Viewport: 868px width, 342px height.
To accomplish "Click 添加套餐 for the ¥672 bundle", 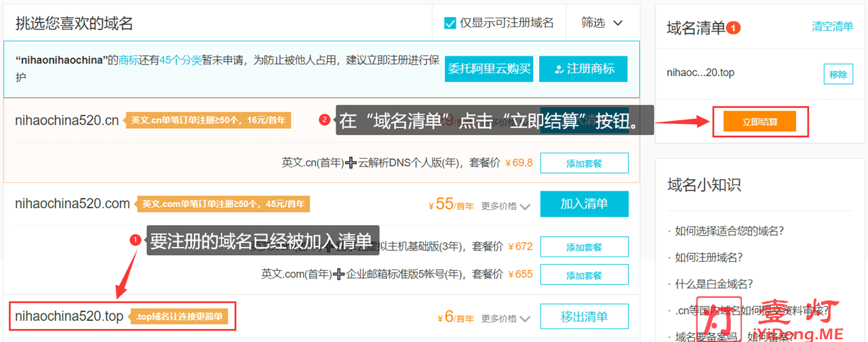I will pyautogui.click(x=584, y=247).
